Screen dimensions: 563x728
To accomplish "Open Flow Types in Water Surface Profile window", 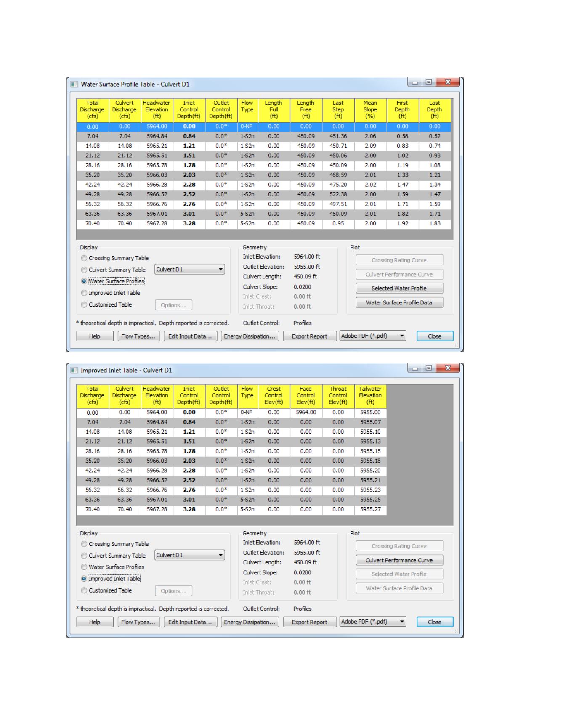I will click(x=138, y=336).
